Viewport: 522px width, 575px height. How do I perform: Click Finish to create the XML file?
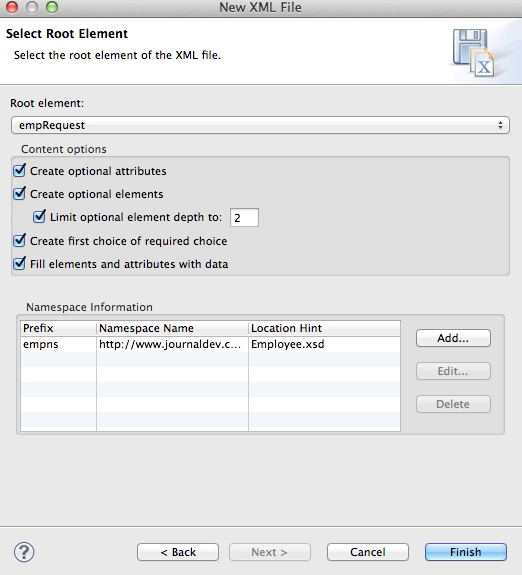pyautogui.click(x=466, y=552)
